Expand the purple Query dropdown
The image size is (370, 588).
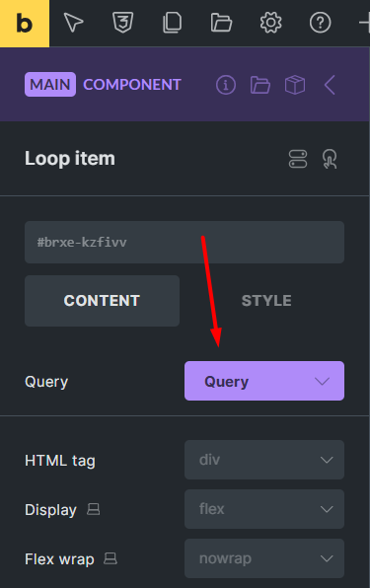click(264, 381)
